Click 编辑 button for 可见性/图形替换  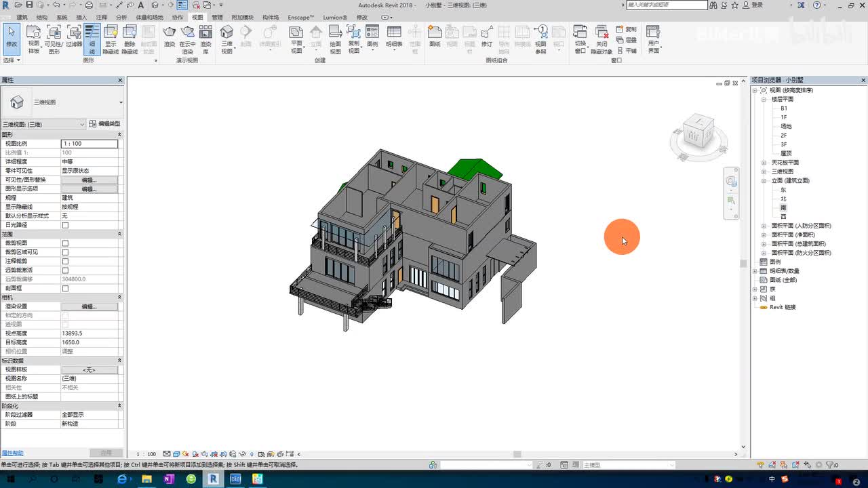tap(90, 180)
